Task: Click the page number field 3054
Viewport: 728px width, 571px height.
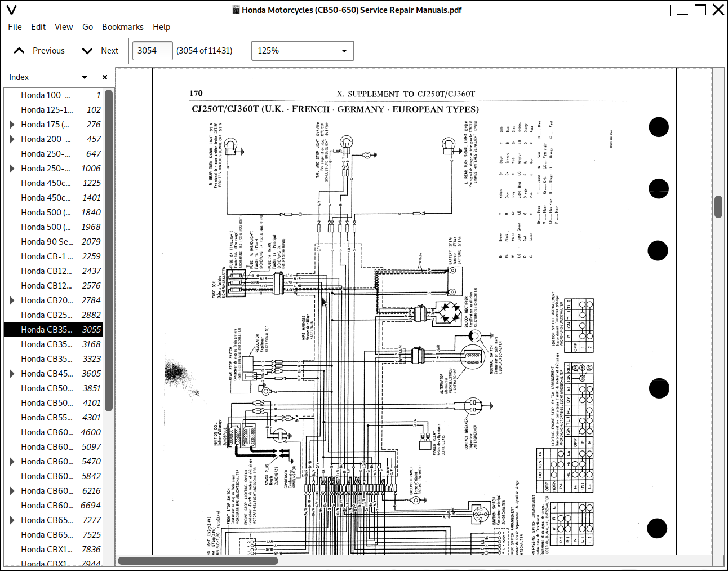Action: click(x=152, y=51)
